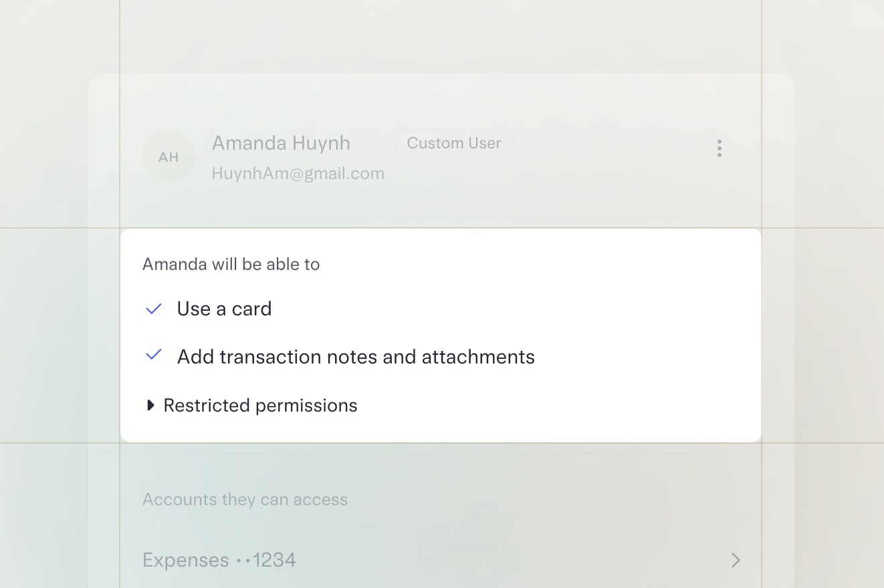Select the Use a card permission text

[x=224, y=309]
